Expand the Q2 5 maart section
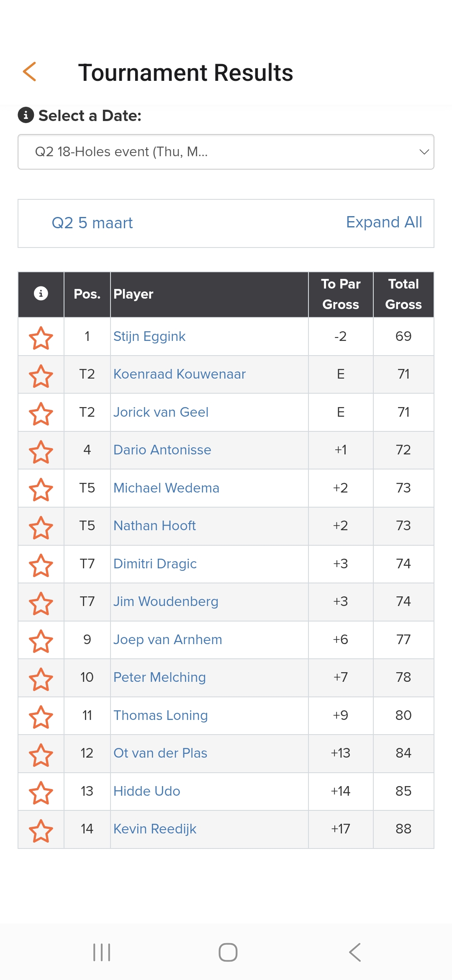 pos(92,223)
